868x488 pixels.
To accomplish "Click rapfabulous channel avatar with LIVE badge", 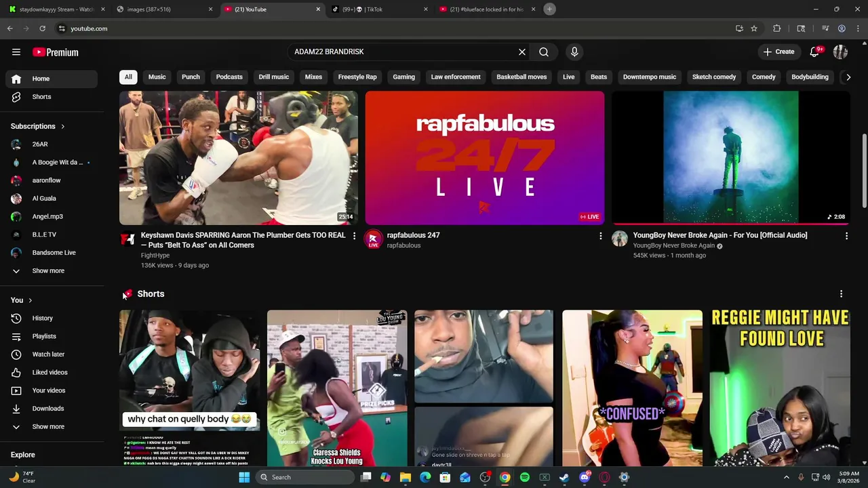I will pyautogui.click(x=373, y=239).
